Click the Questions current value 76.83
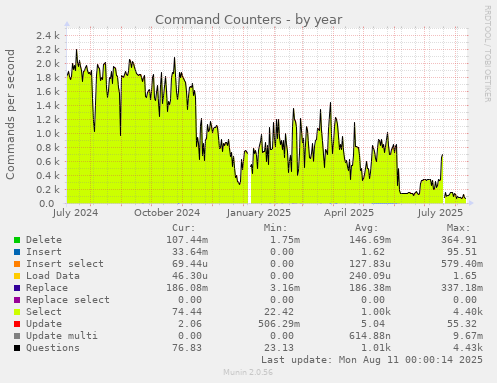Viewport: 497px width, 383px height. point(187,348)
